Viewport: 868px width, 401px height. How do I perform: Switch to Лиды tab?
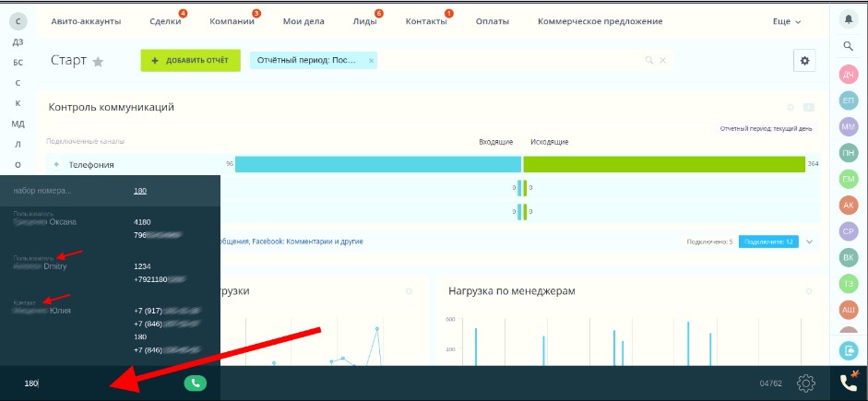point(364,21)
